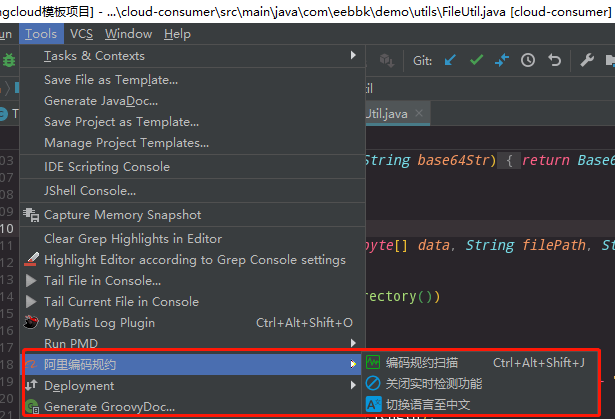Viewport: 615px width, 419px height.
Task: Open the VCS menu
Action: (82, 34)
